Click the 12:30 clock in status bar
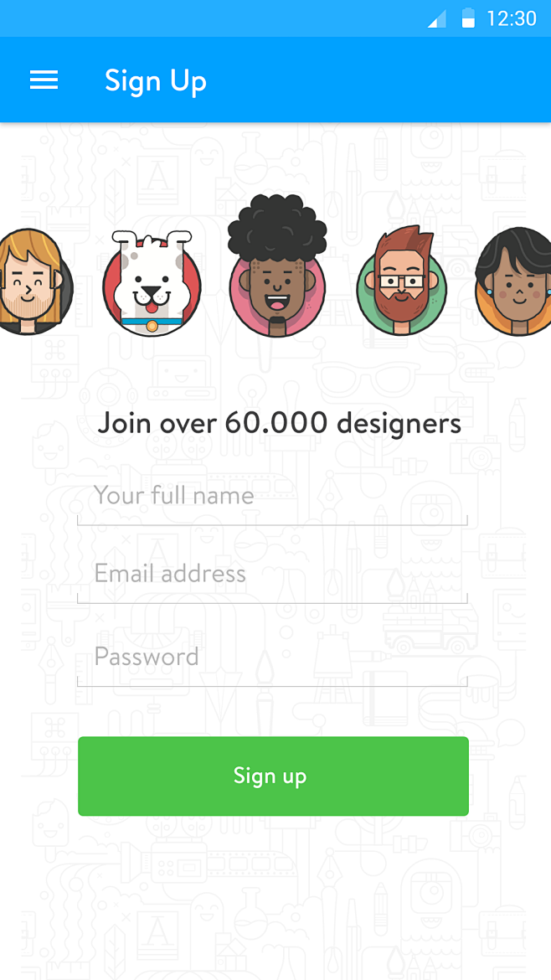This screenshot has width=551, height=980. 511,18
